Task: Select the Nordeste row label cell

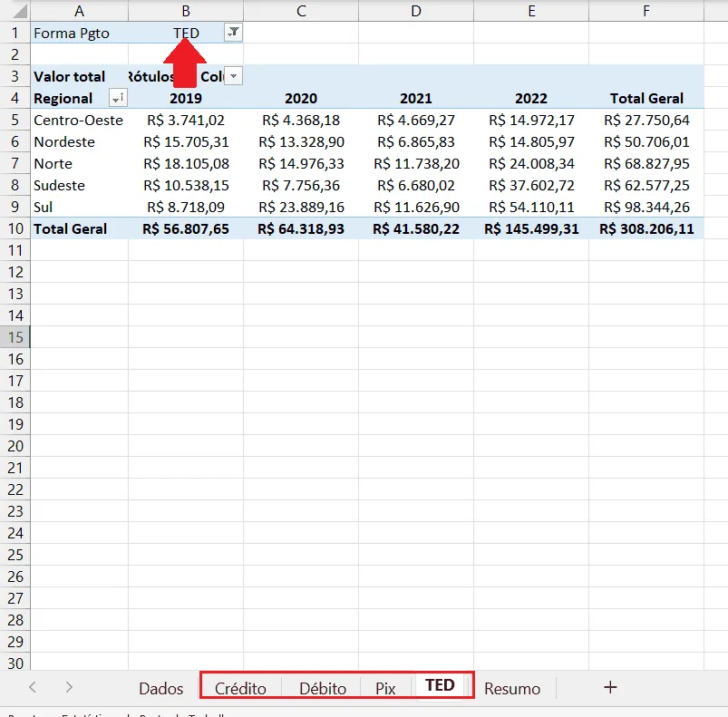Action: click(80, 141)
